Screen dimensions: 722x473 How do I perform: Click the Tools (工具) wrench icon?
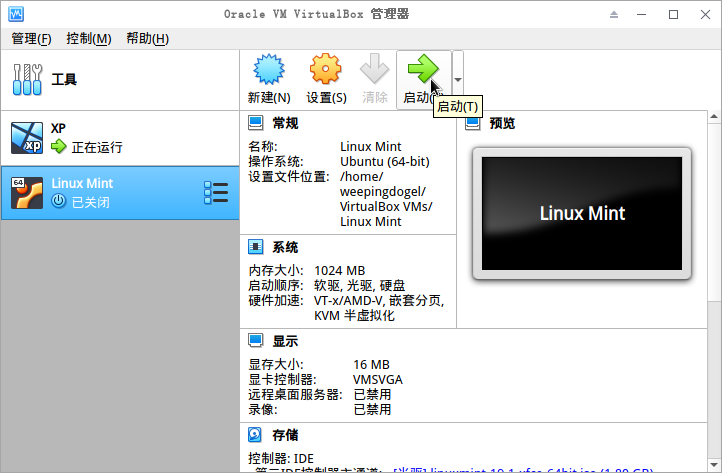[27, 79]
